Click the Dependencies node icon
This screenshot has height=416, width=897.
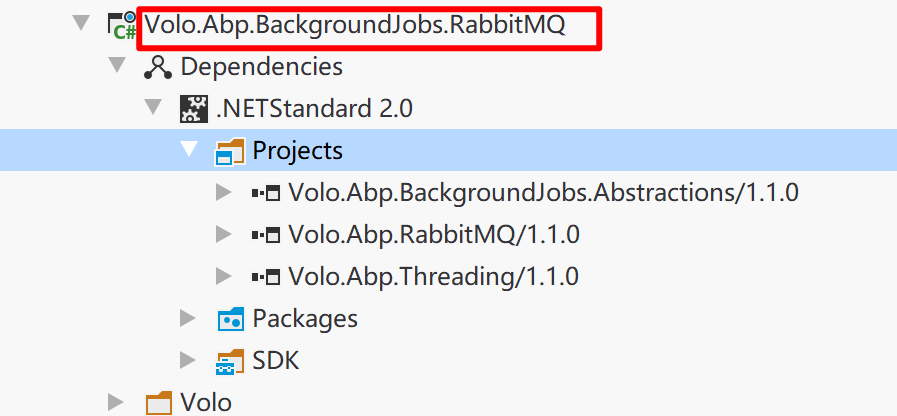click(x=158, y=67)
